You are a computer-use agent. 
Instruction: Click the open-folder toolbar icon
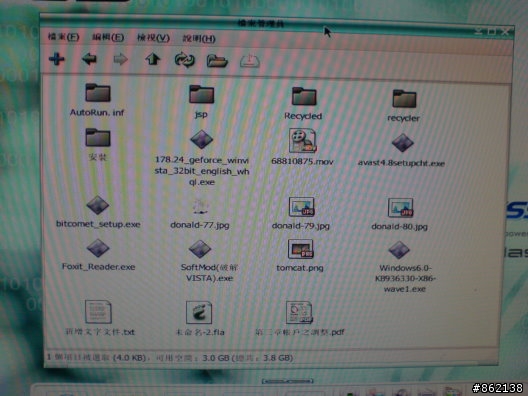click(x=217, y=61)
